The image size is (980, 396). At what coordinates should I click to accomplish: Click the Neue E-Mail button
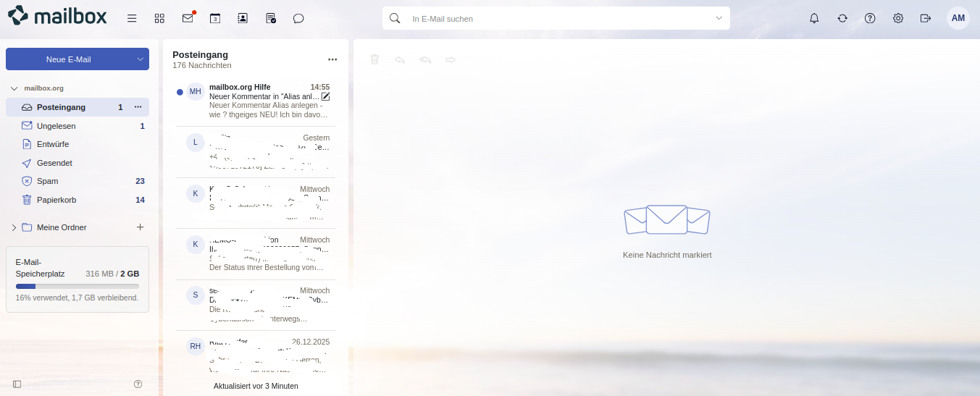coord(68,59)
